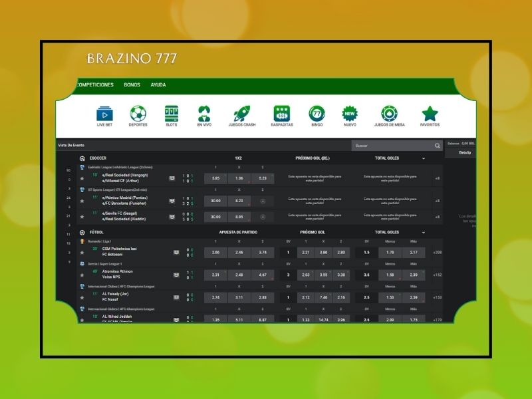Open pitch view for e/Sevilla FC match
Image resolution: width=532 pixels, height=399 pixels.
coord(172,217)
